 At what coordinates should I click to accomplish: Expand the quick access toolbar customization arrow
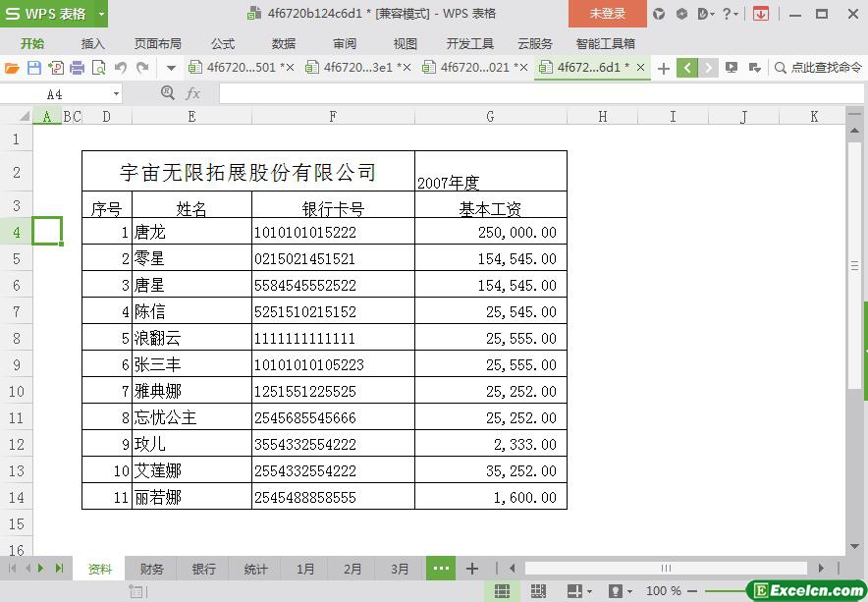[171, 68]
